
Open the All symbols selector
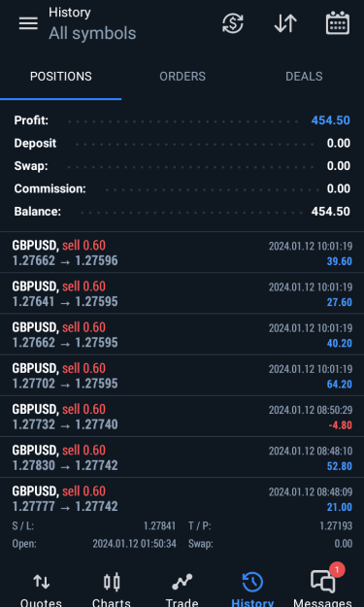pos(92,33)
